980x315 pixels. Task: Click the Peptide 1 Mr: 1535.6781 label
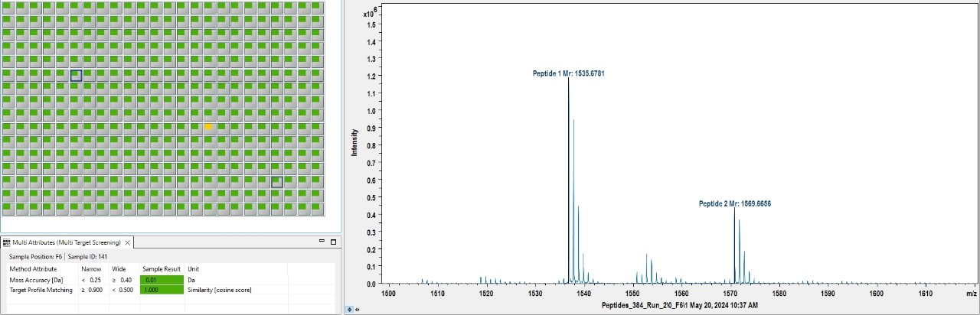pyautogui.click(x=570, y=73)
